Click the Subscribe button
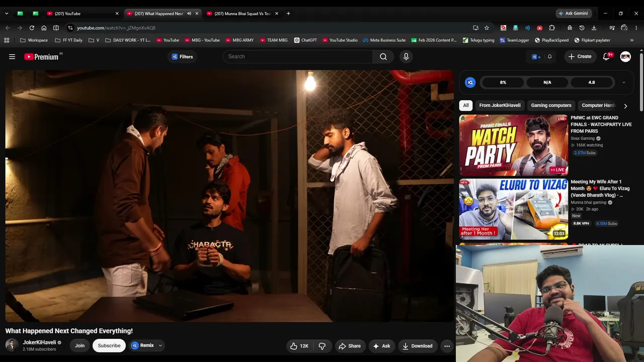The height and width of the screenshot is (362, 644). click(x=109, y=346)
